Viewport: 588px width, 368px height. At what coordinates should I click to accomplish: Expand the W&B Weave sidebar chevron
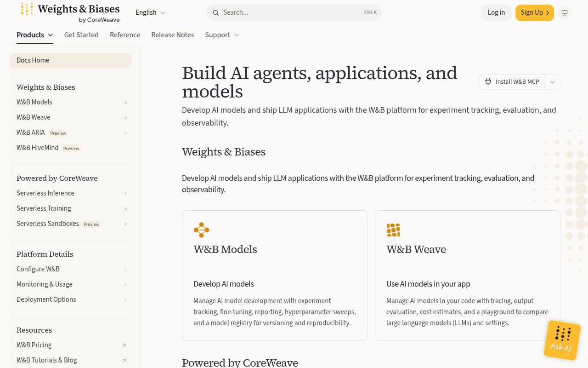tap(125, 118)
